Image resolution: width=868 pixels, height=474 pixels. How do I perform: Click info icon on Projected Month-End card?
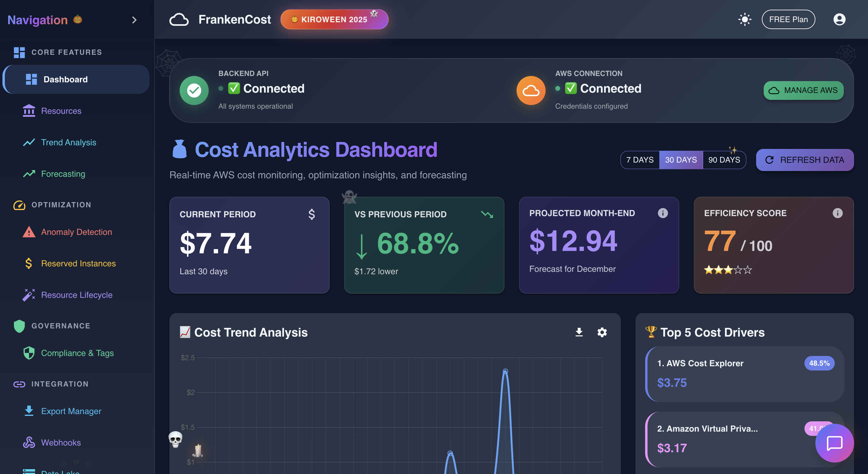pos(662,213)
